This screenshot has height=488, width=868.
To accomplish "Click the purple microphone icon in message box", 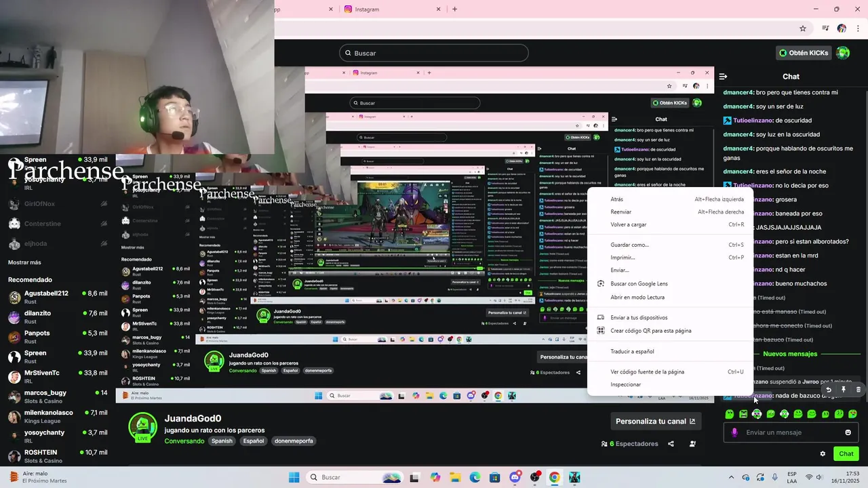I will point(734,432).
